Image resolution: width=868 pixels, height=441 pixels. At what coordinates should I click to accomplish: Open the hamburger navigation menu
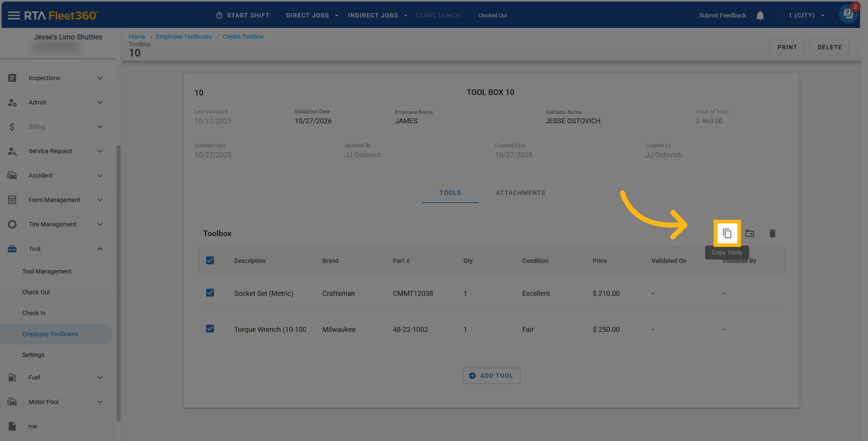pyautogui.click(x=14, y=15)
